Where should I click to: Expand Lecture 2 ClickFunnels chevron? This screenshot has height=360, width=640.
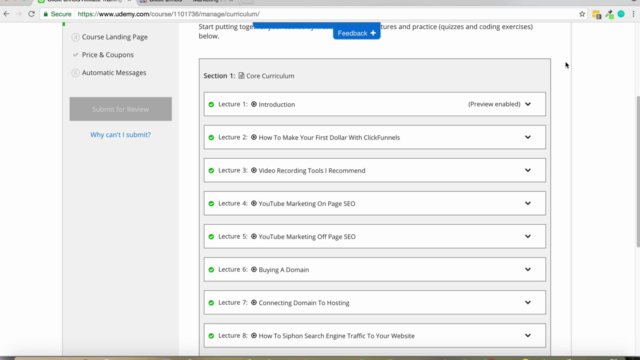(528, 137)
